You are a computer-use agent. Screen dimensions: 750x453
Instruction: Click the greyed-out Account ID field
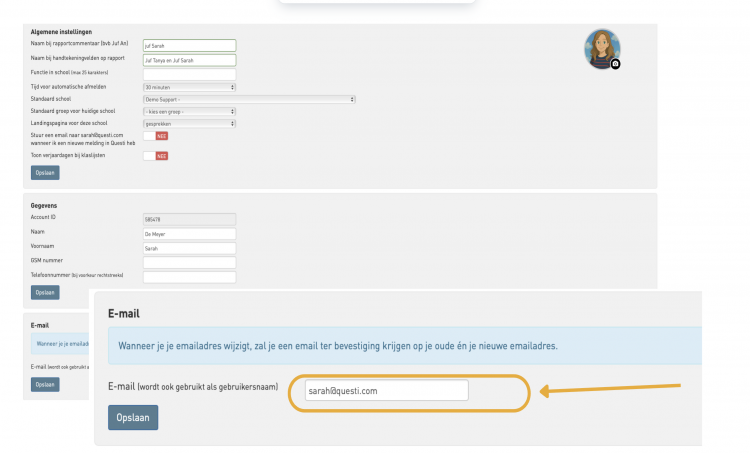click(x=189, y=218)
